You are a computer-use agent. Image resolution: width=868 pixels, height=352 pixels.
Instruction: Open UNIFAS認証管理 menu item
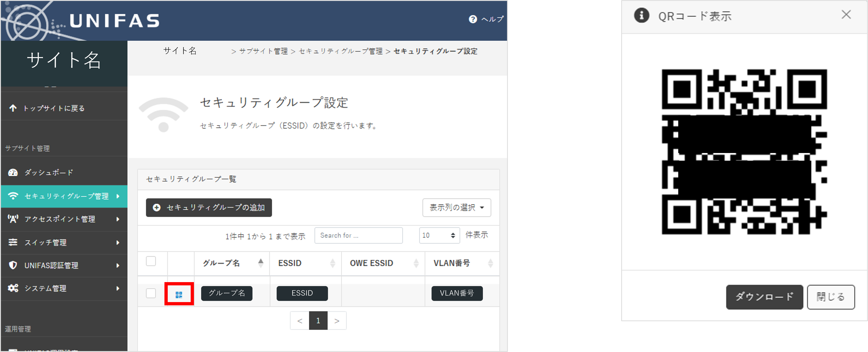[x=64, y=265]
